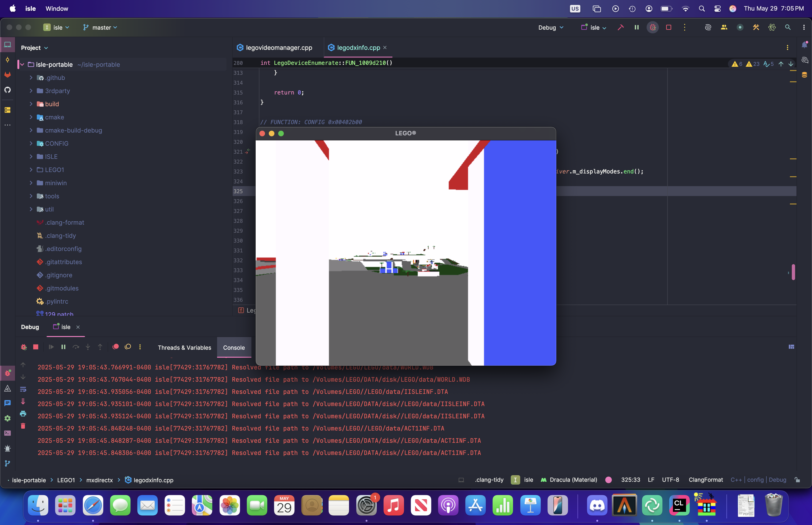The height and width of the screenshot is (525, 812).
Task: Open the Commit tool window
Action: coord(8,60)
